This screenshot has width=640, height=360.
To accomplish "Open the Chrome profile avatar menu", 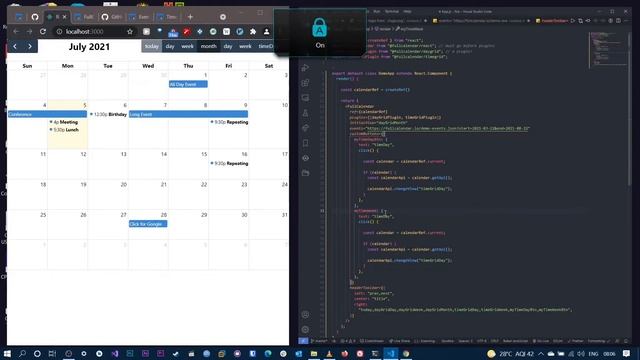I will pyautogui.click(x=267, y=31).
